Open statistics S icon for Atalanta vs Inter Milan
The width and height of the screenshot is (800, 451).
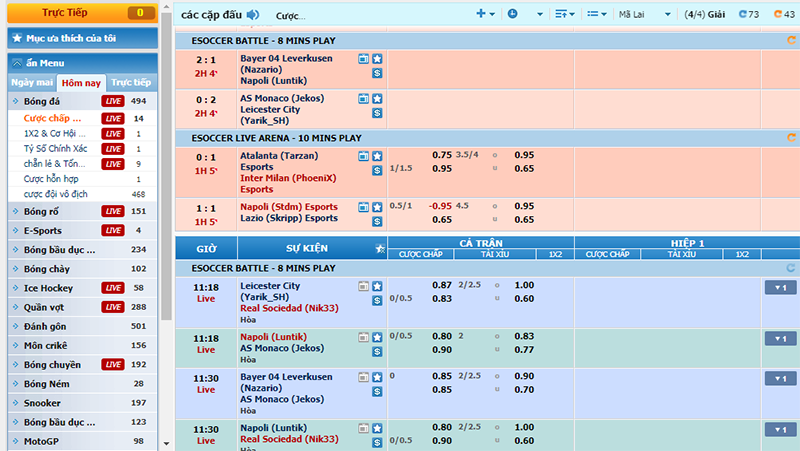(377, 170)
